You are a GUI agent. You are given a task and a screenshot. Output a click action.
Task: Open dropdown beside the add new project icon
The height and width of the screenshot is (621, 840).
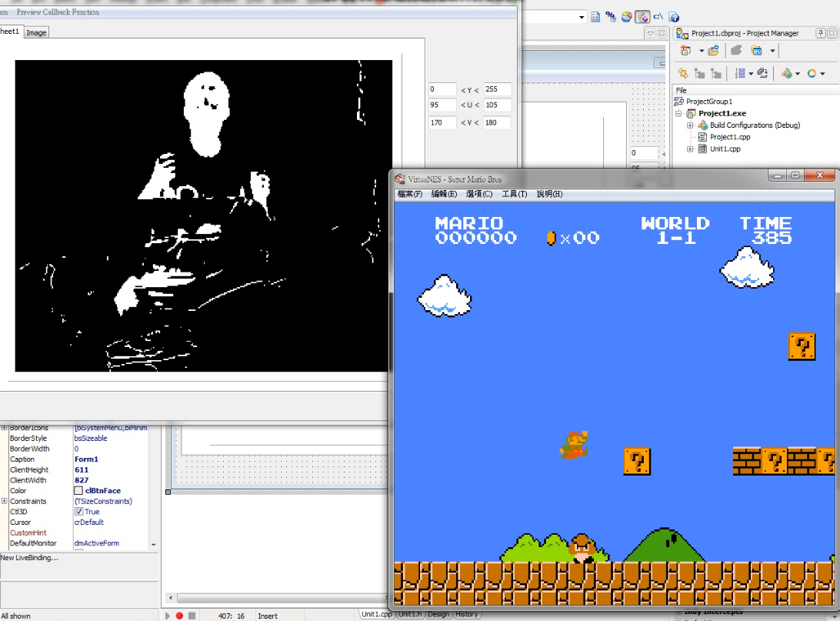(702, 51)
